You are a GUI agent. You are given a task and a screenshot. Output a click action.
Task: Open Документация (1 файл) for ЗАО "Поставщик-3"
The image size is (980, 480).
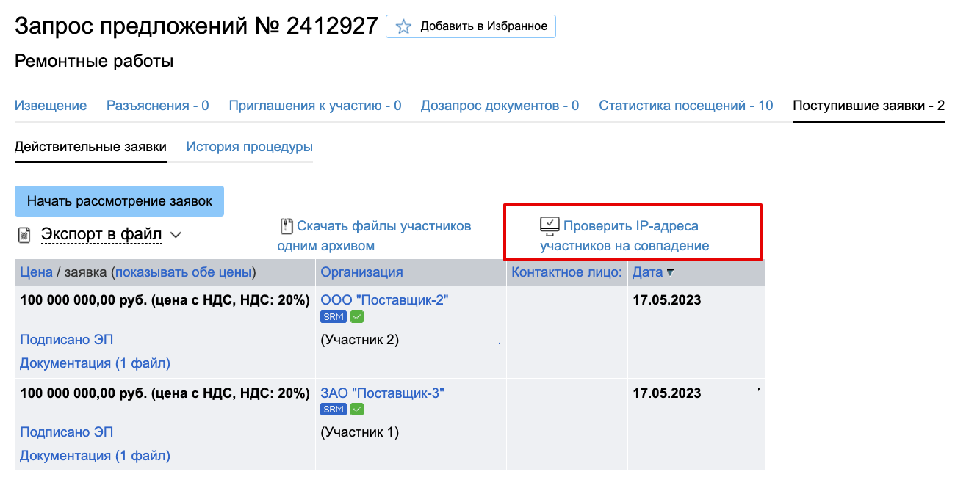(x=95, y=456)
